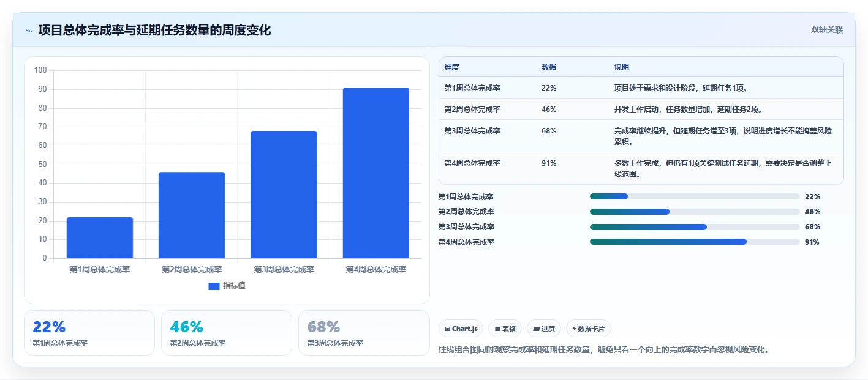Select the Chart.js tag
The height and width of the screenshot is (380, 868).
coord(461,329)
